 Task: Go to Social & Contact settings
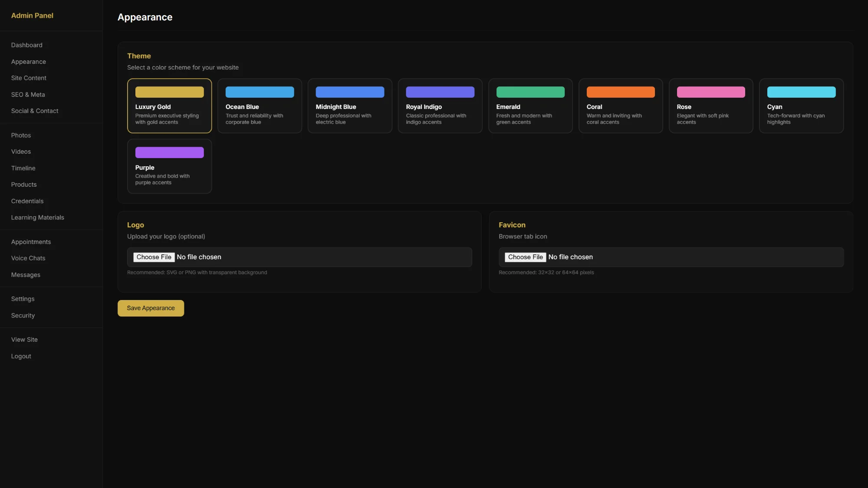pos(34,111)
